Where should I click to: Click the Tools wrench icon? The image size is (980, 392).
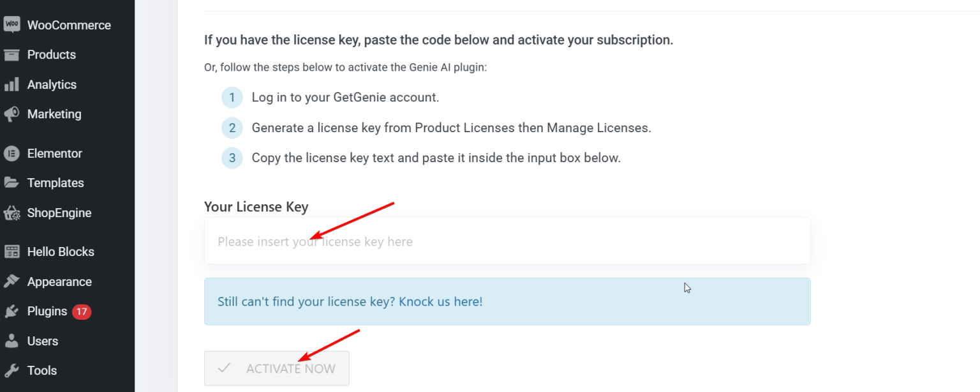coord(12,370)
